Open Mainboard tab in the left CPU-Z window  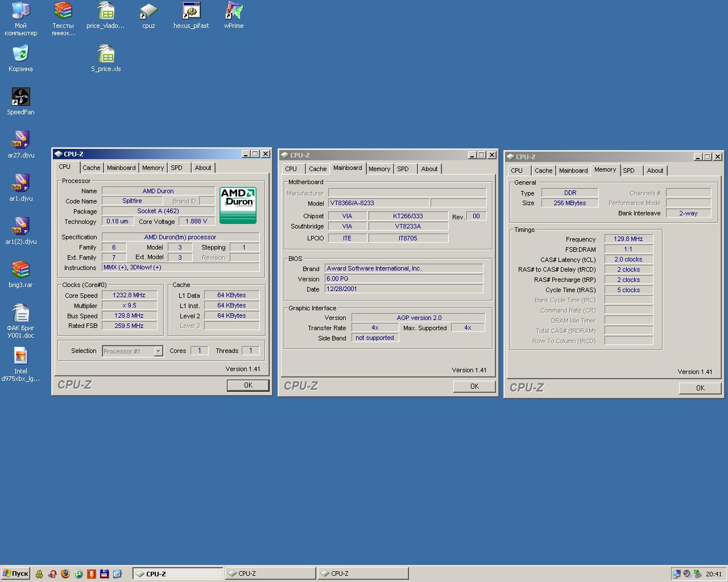pyautogui.click(x=121, y=168)
